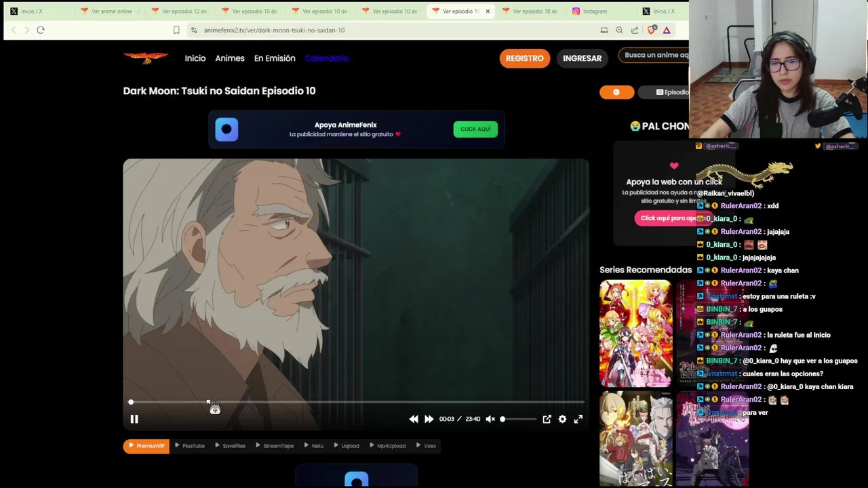Switch to the Netu server

click(x=313, y=446)
